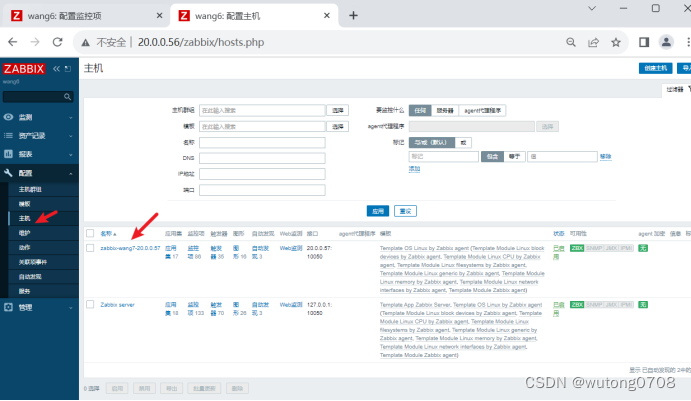This screenshot has width=691, height=401.
Task: Expand the 管理 administration menu section
Action: [39, 307]
